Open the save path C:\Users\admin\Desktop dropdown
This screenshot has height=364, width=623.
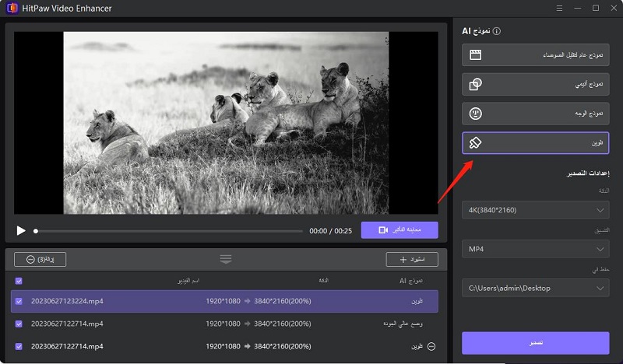[x=534, y=288]
